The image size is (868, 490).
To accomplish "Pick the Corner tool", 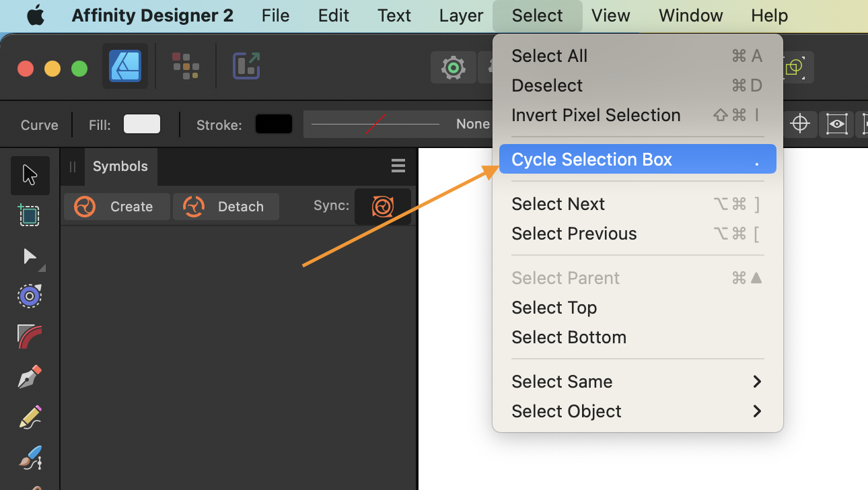I will [30, 336].
